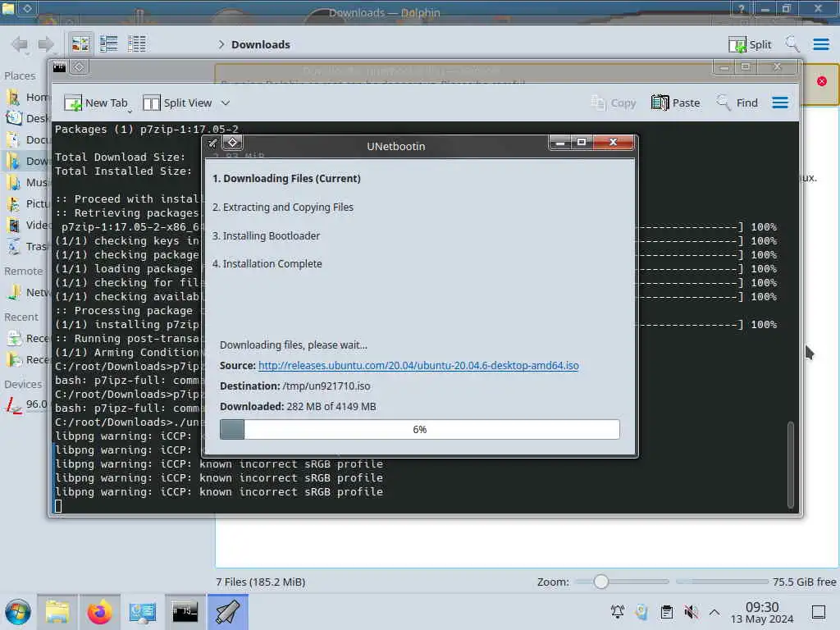Image resolution: width=840 pixels, height=630 pixels.
Task: Go back in Dolphin navigation
Action: (20, 44)
